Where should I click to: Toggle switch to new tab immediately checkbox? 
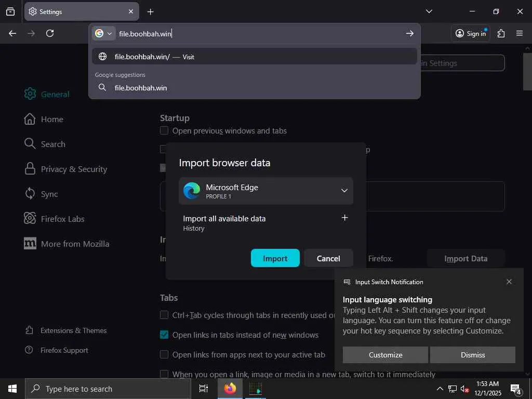(164, 374)
